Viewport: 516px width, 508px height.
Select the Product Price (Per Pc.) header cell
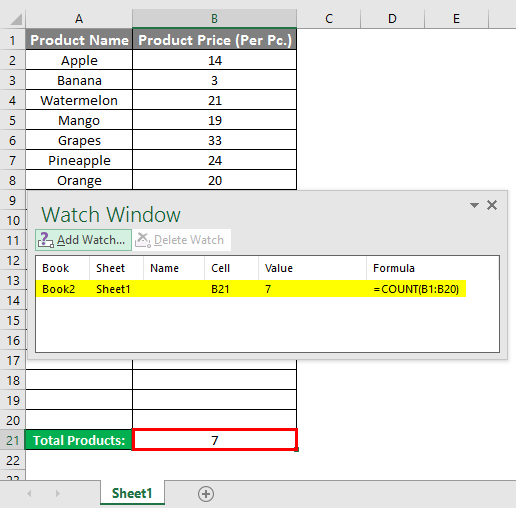[214, 40]
